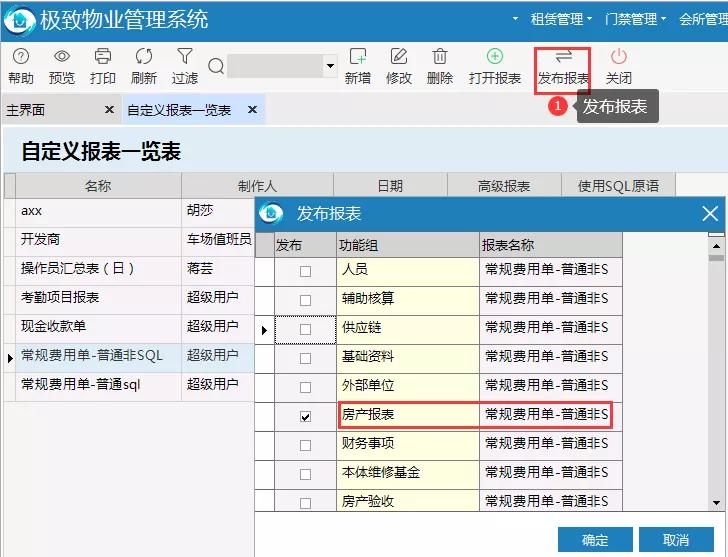Check the publish box for 人员
The image size is (728, 557).
click(x=305, y=271)
